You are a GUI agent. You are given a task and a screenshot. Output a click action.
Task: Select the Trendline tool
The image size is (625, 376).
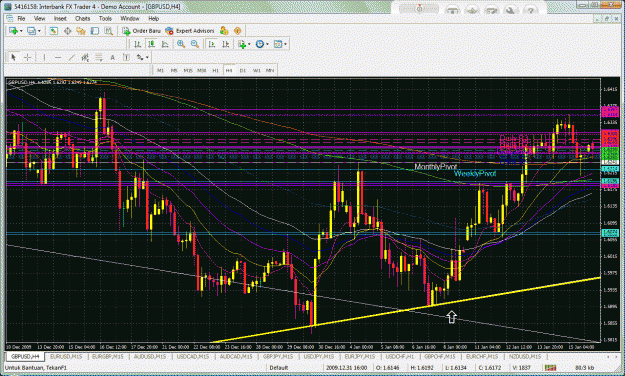click(71, 57)
